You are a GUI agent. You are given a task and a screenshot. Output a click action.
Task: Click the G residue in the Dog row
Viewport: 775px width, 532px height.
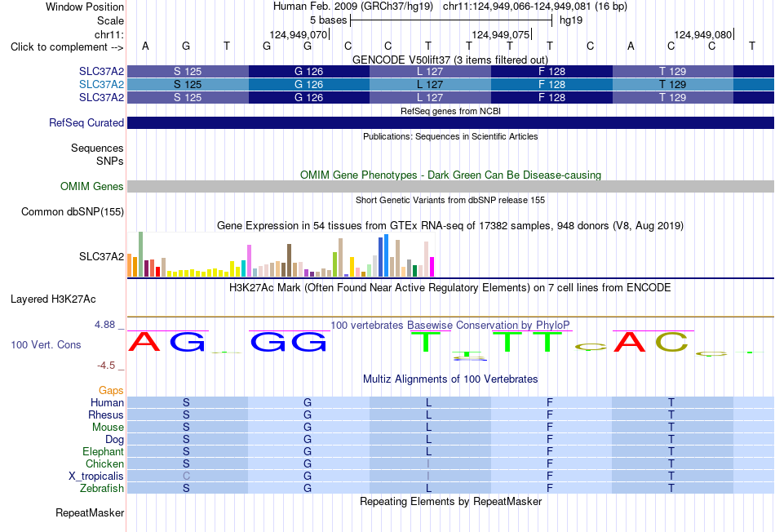(308, 440)
